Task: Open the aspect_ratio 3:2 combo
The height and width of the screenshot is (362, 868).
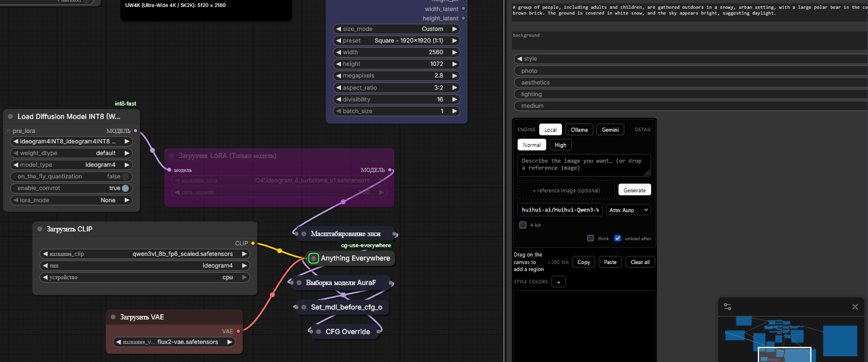Action: tap(397, 87)
